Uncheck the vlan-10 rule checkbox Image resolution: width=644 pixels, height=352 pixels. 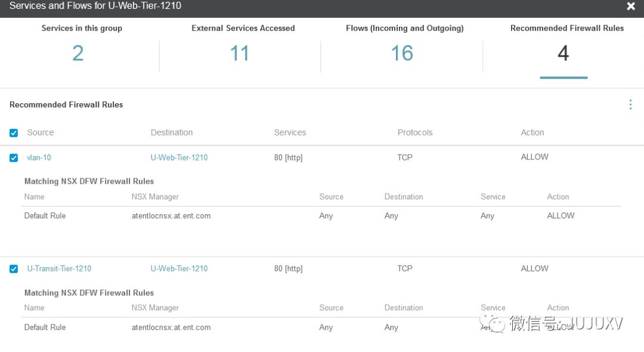pos(14,158)
